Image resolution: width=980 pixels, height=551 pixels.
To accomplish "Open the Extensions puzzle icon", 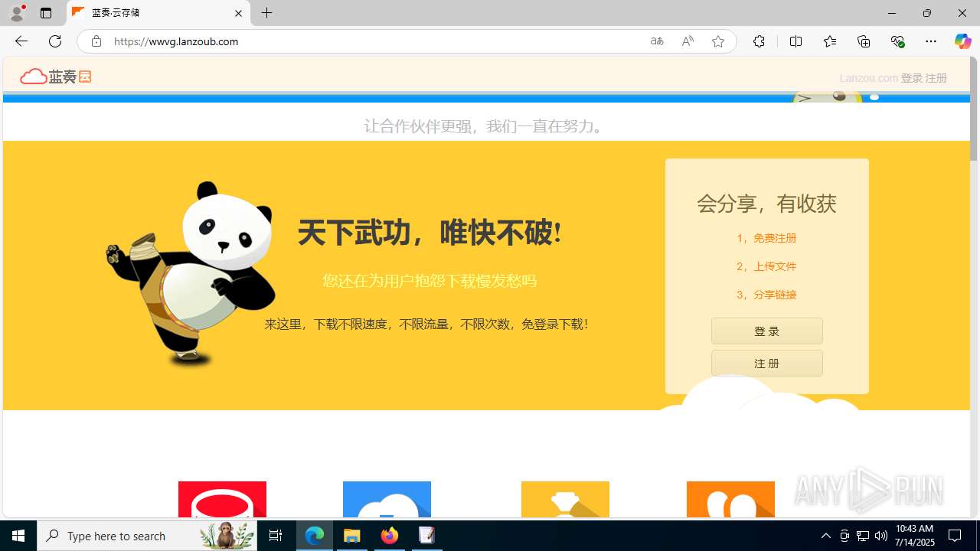I will [759, 41].
